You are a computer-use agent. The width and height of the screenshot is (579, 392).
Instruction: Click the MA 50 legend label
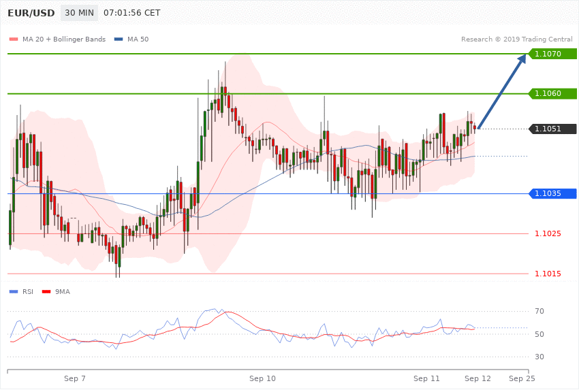(138, 39)
